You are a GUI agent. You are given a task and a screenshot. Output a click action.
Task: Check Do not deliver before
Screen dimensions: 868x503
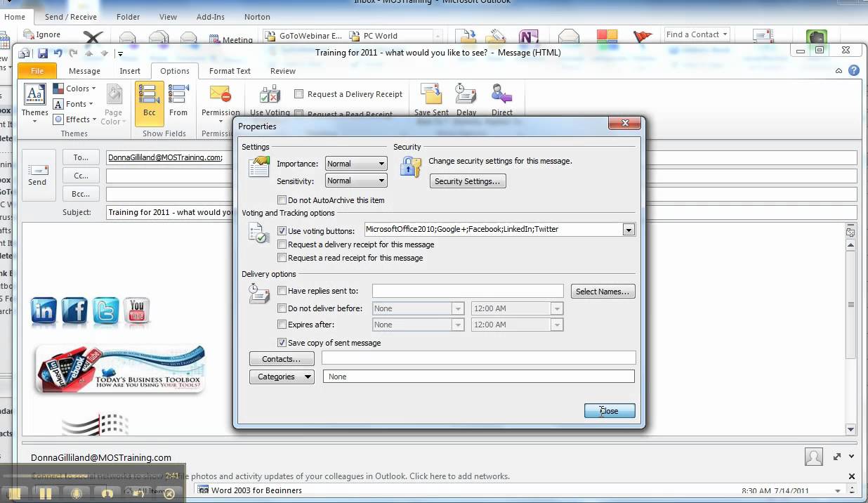click(x=282, y=308)
